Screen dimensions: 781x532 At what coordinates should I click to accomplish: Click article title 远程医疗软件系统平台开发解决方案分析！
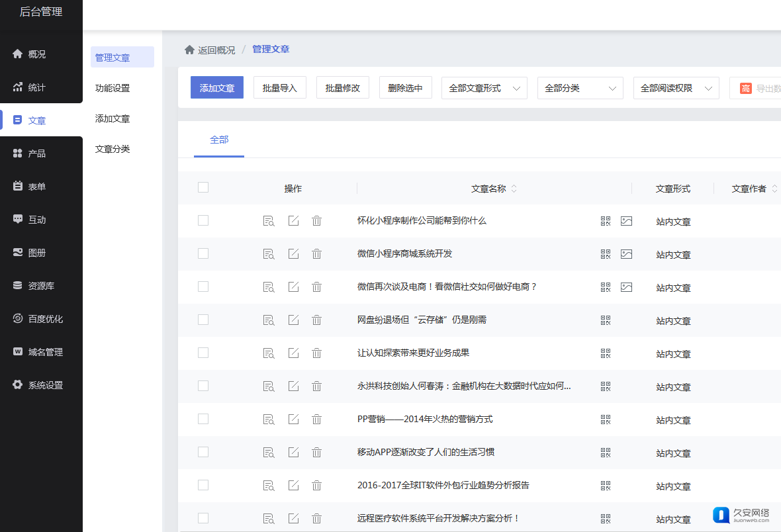click(x=439, y=519)
